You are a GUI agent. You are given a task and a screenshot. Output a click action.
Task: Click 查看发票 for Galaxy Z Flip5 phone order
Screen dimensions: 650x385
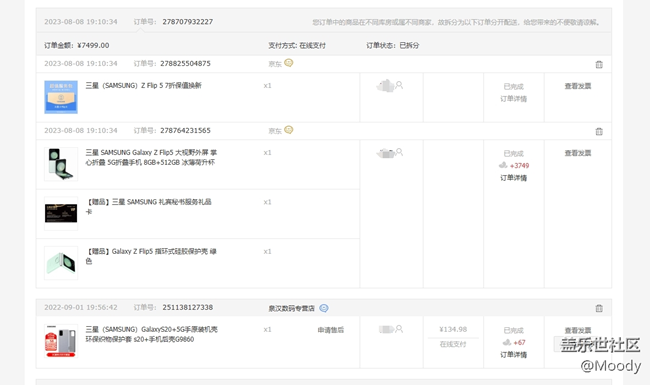pos(577,153)
